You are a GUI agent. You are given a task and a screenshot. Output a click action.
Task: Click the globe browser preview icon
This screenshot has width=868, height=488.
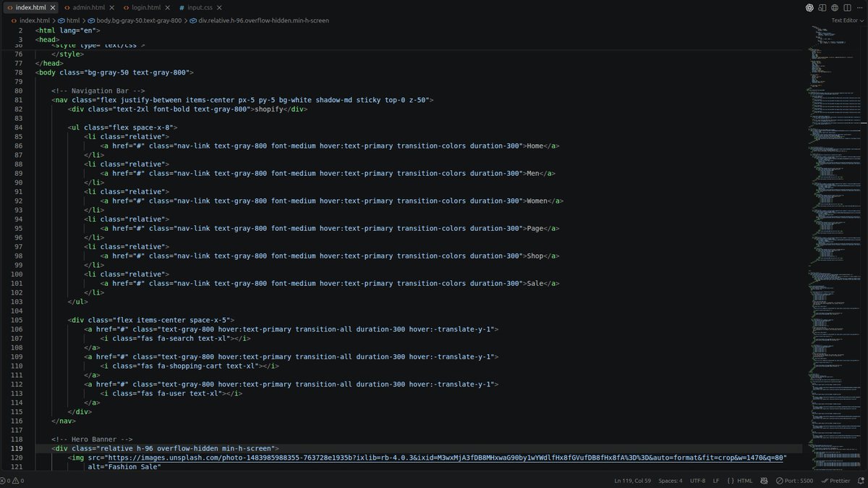tap(835, 7)
